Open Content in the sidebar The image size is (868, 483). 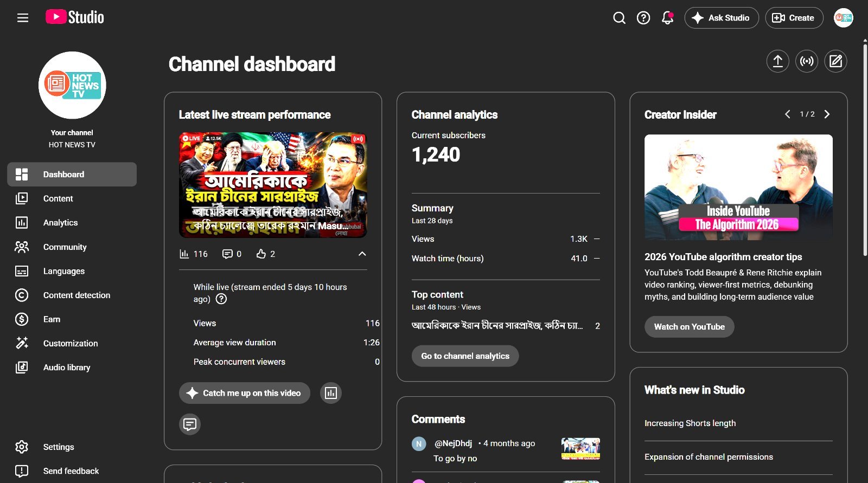pyautogui.click(x=72, y=198)
